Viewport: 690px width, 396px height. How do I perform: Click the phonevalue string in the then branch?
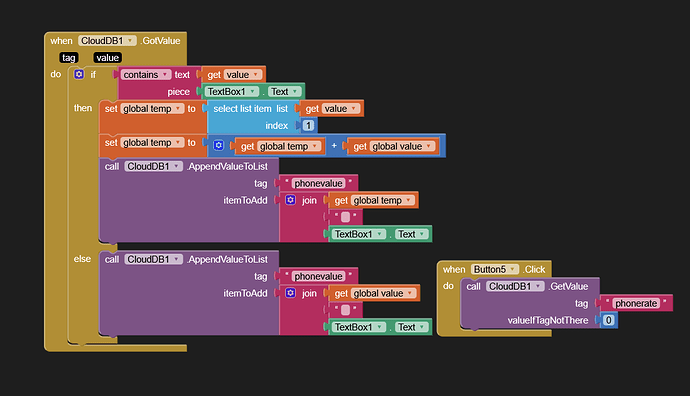[318, 183]
